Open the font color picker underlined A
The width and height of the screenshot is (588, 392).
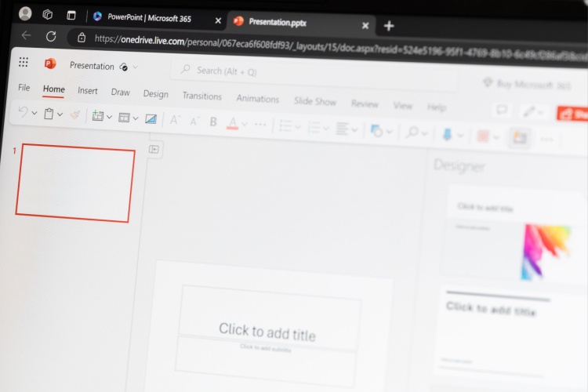tap(232, 122)
